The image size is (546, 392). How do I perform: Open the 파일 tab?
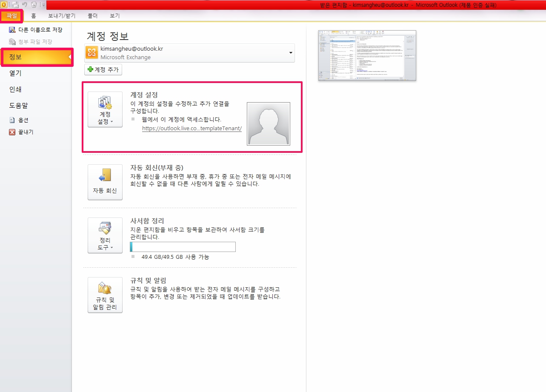(11, 16)
